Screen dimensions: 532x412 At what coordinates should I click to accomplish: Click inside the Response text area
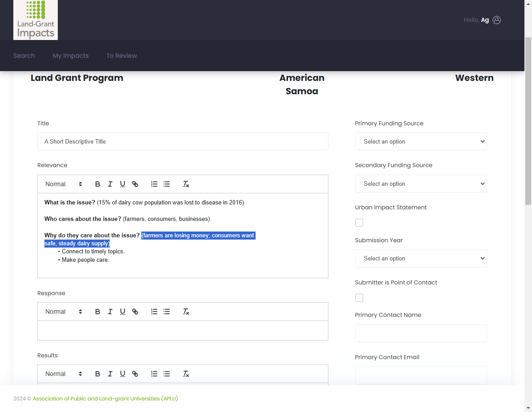click(x=183, y=330)
